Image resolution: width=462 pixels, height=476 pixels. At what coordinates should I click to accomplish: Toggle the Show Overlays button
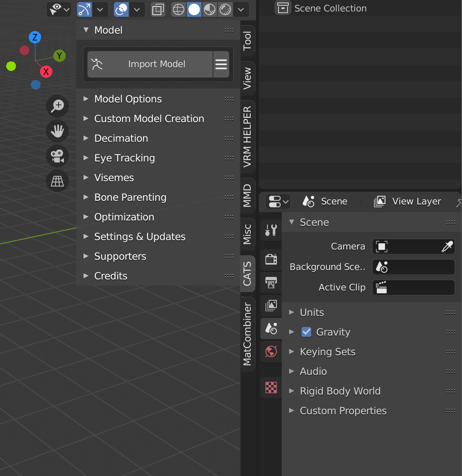tap(121, 9)
